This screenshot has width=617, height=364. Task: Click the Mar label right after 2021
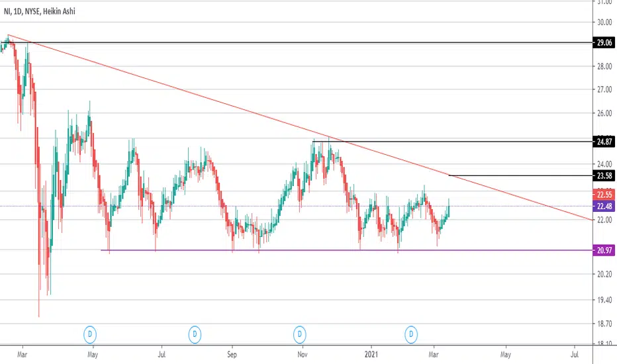pos(433,355)
